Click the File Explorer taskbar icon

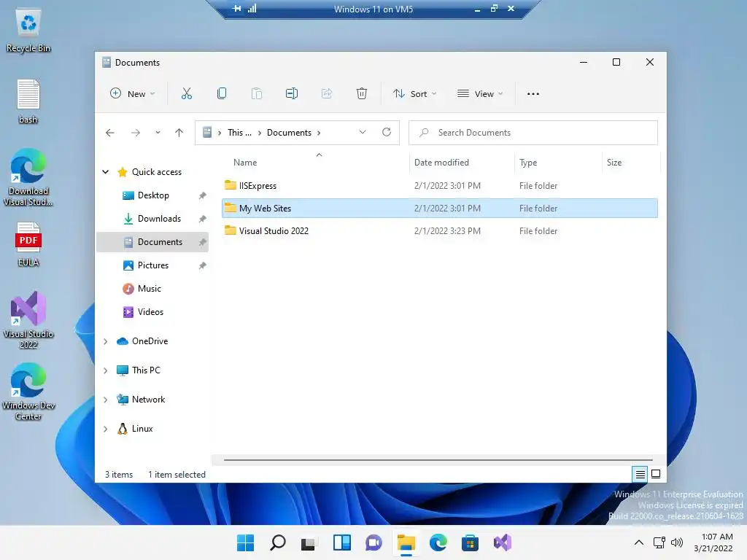(406, 542)
